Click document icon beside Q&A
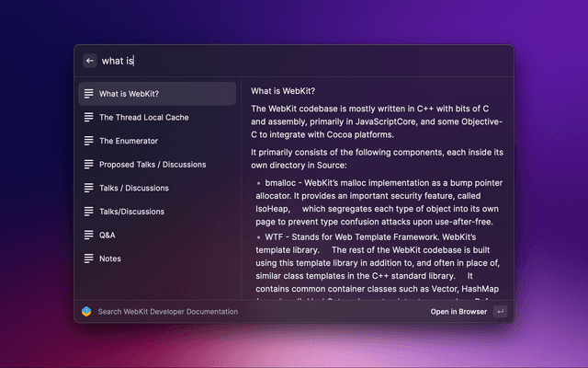Screen dimensions: 588x368 pos(88,235)
